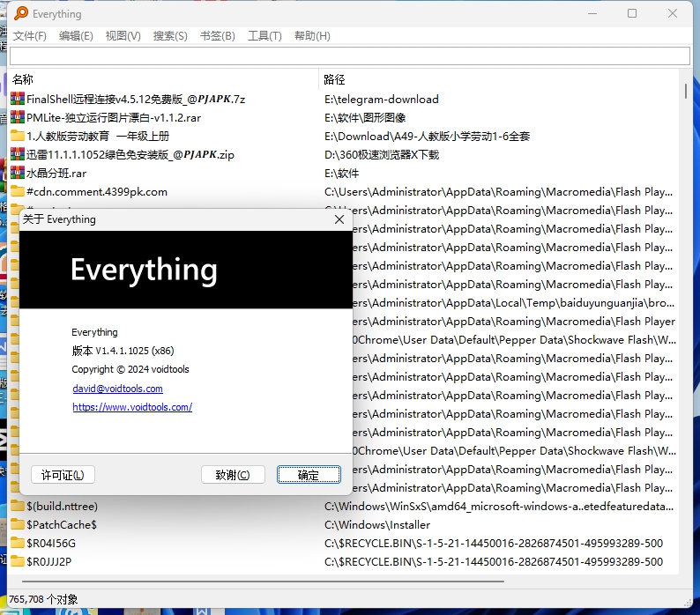Image resolution: width=700 pixels, height=615 pixels.
Task: Click Copyright © 2024 voidtools text
Action: tap(130, 369)
